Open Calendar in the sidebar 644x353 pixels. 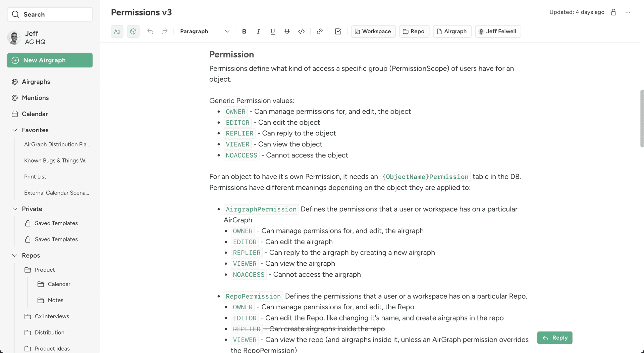(x=35, y=114)
